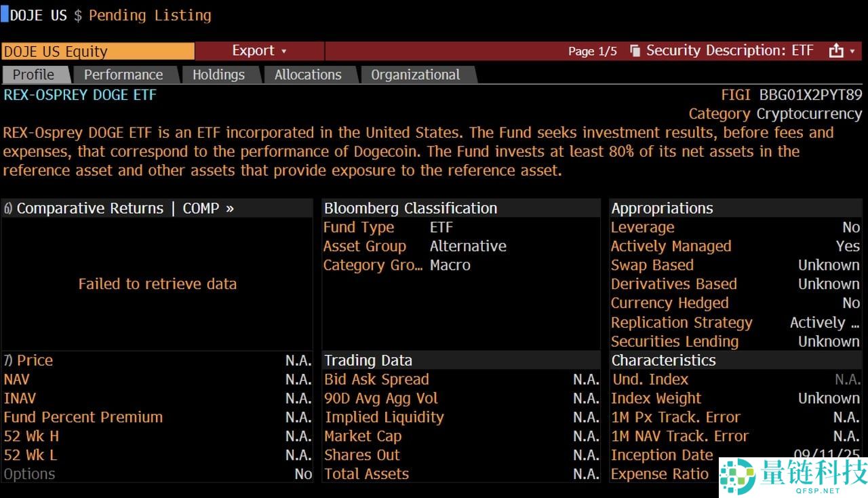The height and width of the screenshot is (498, 868).
Task: Select the FIGI code BBG01X2PYT89
Action: click(x=810, y=95)
